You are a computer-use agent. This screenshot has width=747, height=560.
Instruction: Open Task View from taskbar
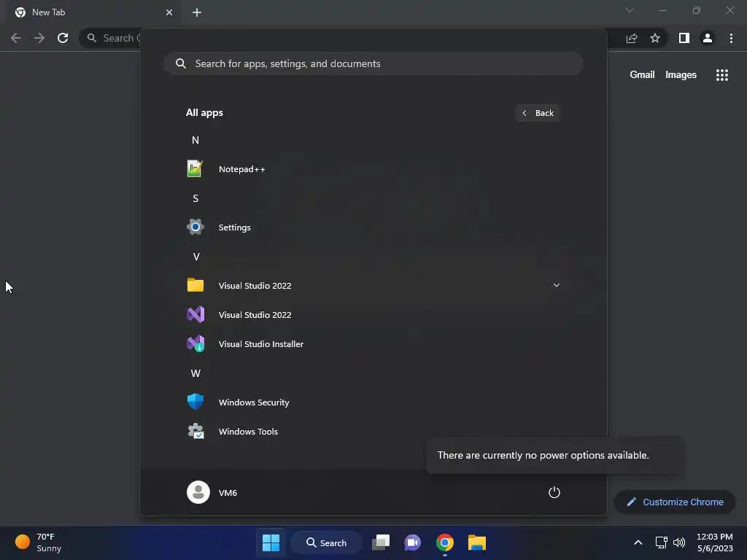(381, 542)
